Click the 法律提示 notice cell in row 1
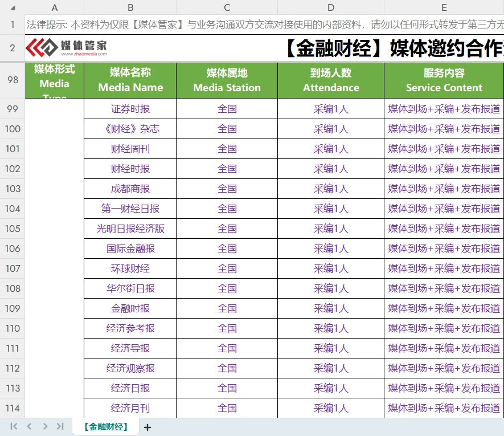This screenshot has width=504, height=436. pyautogui.click(x=264, y=25)
